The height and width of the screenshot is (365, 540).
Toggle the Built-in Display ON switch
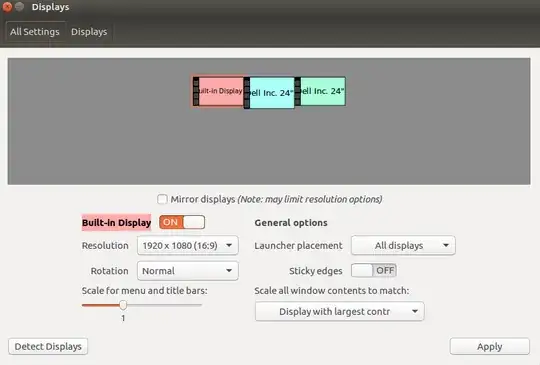182,222
